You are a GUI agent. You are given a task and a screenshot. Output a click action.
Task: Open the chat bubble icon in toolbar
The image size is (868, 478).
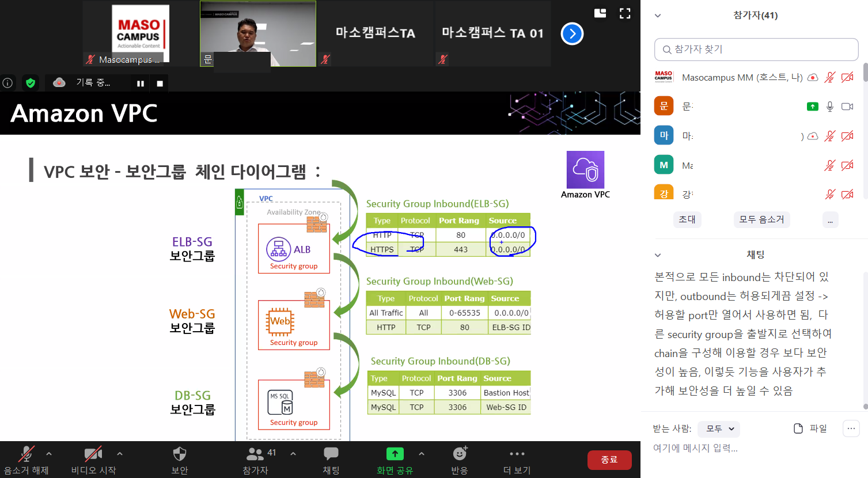tap(331, 454)
